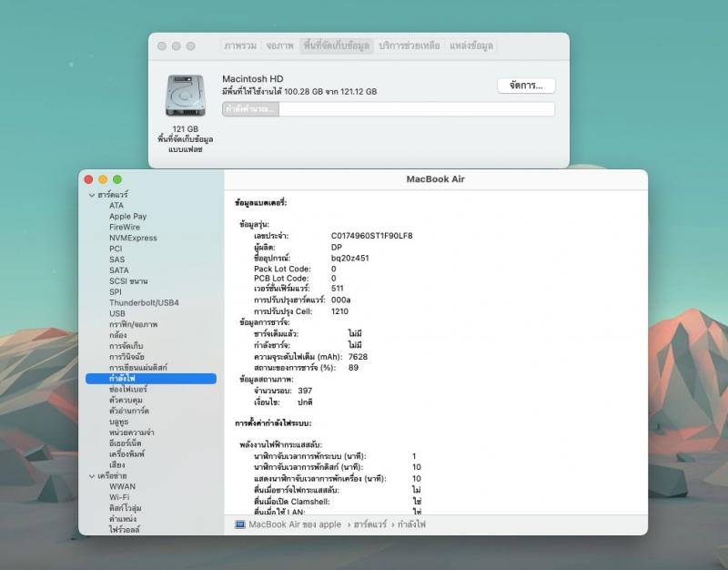This screenshot has height=570, width=728.
Task: Select เสียง in the sidebar
Action: (117, 465)
